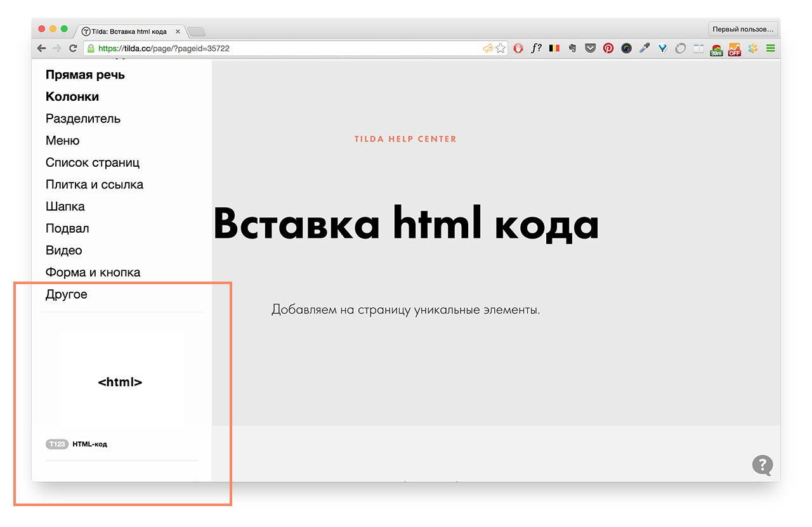812x527 pixels.
Task: Open the Прямая речь category
Action: pyautogui.click(x=85, y=75)
